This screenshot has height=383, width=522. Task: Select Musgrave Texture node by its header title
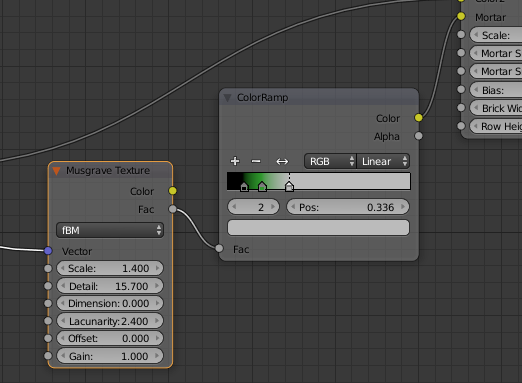click(108, 170)
